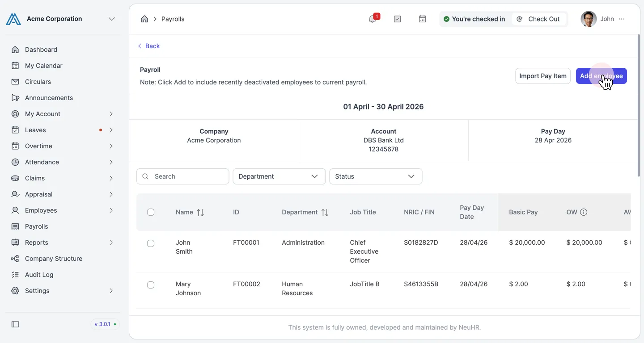Viewport: 644px width, 343px height.
Task: Click the Back link
Action: point(148,46)
